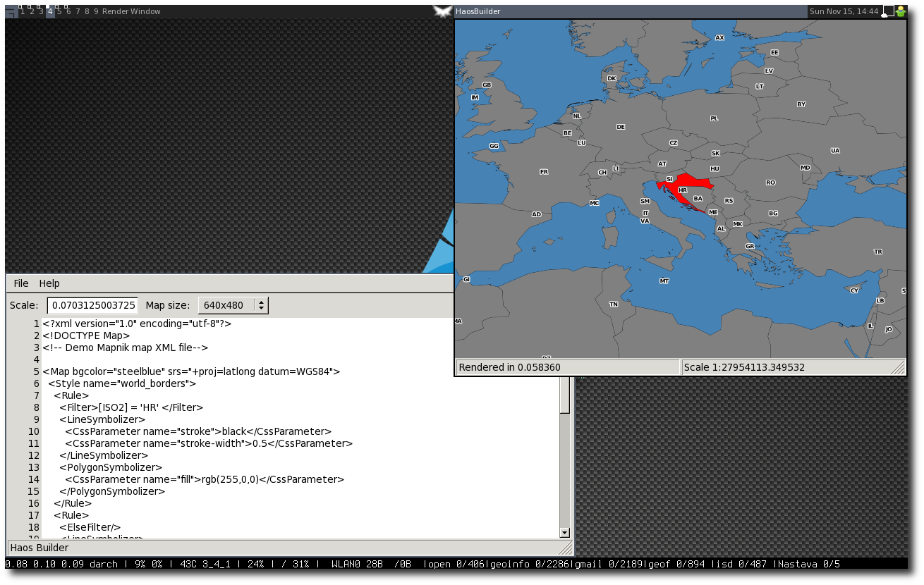Click the resize grip of Haos Builder window

565,548
